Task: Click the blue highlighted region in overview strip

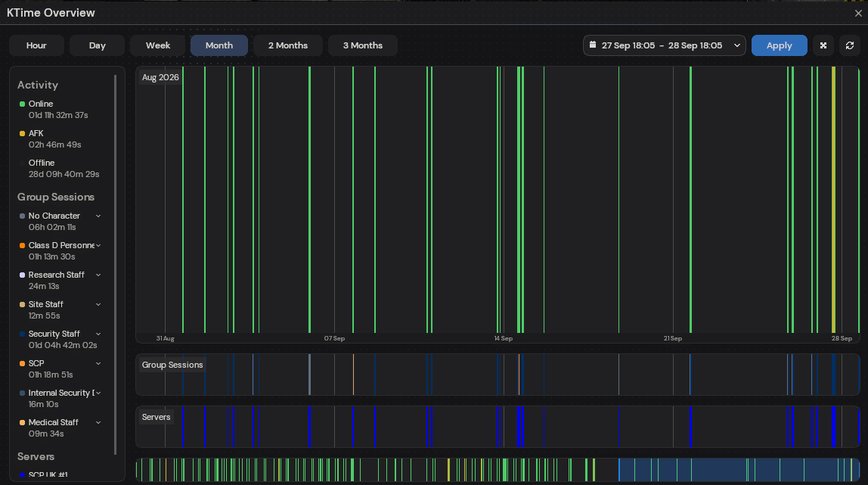Action: tap(738, 470)
